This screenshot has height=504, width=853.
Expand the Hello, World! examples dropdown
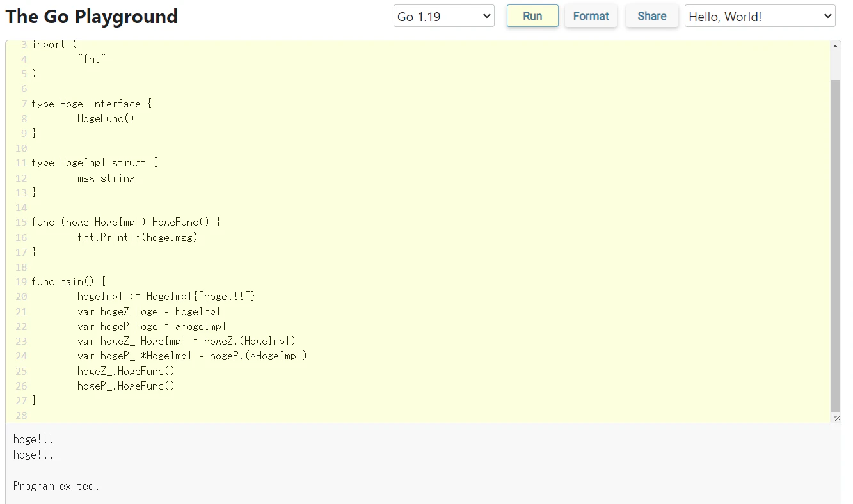760,16
